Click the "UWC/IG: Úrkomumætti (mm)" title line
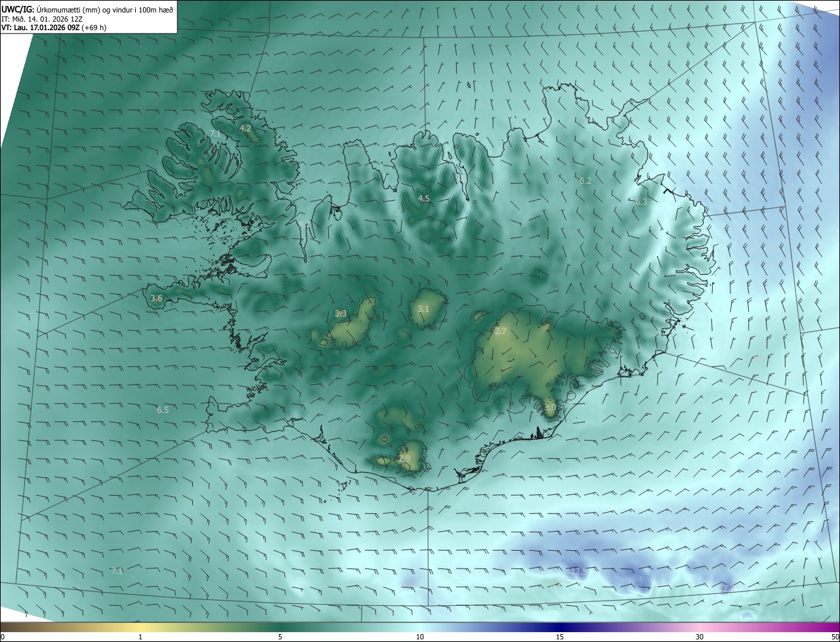Viewport: 840px width, 642px height. pyautogui.click(x=88, y=9)
